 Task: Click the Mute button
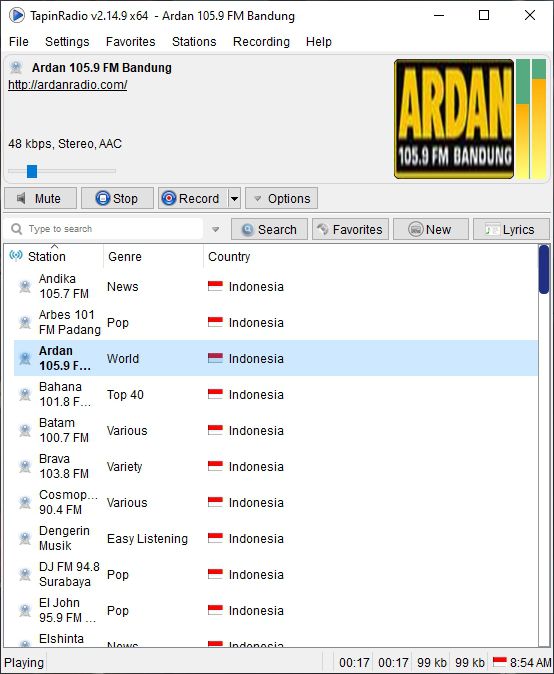click(x=40, y=198)
